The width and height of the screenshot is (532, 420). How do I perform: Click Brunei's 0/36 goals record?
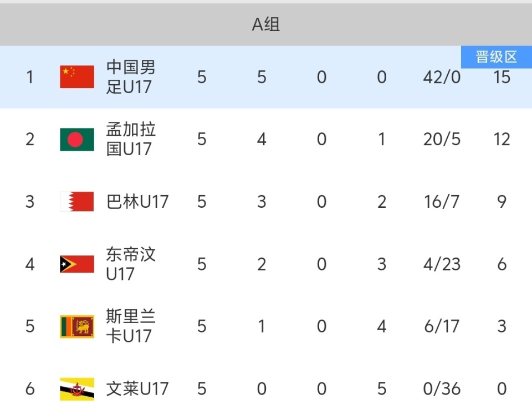[442, 389]
